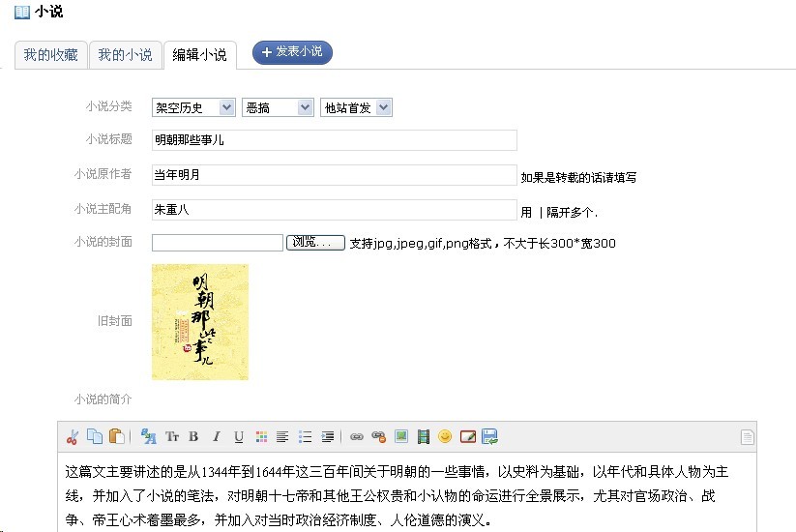The width and height of the screenshot is (796, 532).
Task: Click the novel title field 明朝那些事儿
Action: (334, 140)
